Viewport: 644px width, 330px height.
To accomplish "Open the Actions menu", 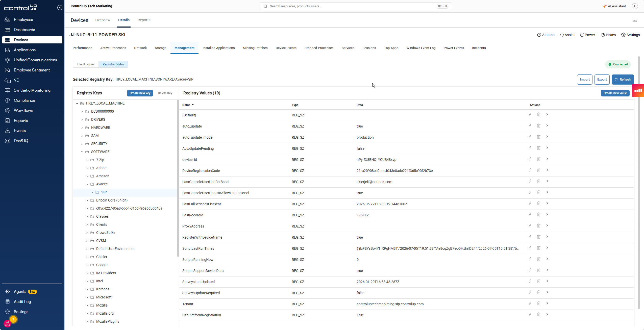I will tap(546, 35).
